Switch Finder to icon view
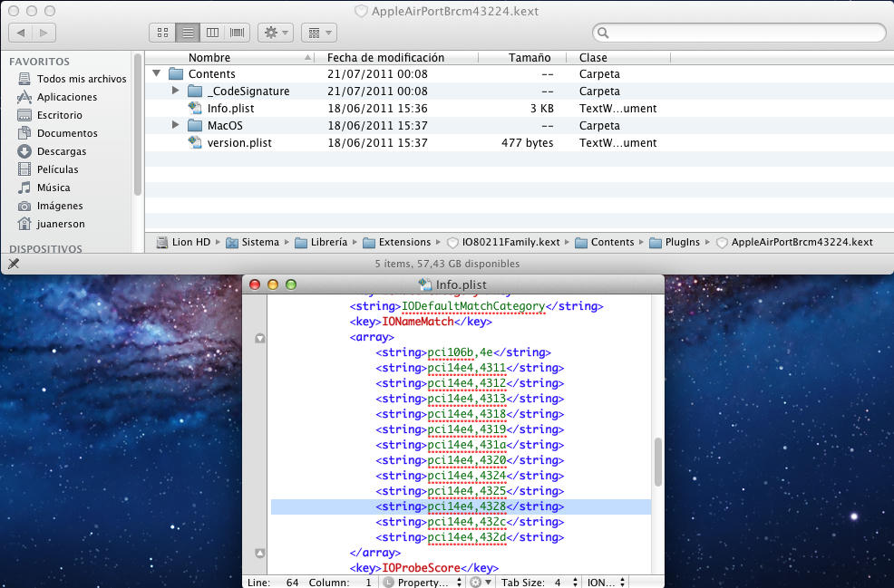 pos(163,33)
